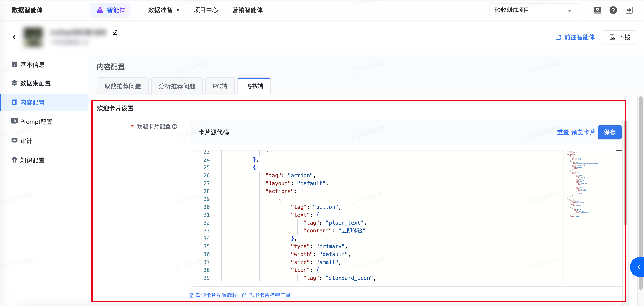Open the help question mark icon
The width and height of the screenshot is (644, 306).
(613, 10)
